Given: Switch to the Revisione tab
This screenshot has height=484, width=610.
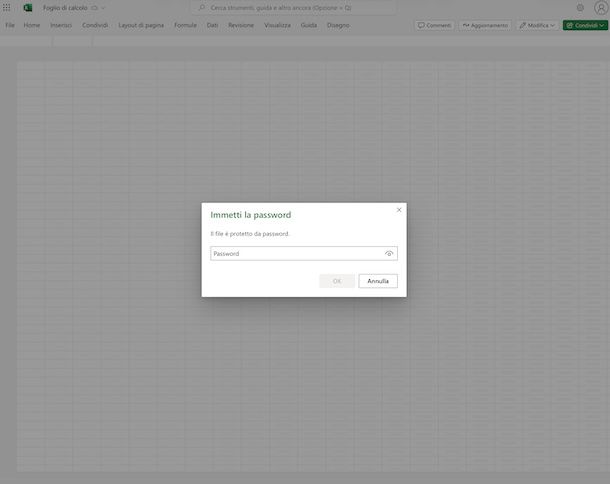Looking at the screenshot, I should point(241,25).
